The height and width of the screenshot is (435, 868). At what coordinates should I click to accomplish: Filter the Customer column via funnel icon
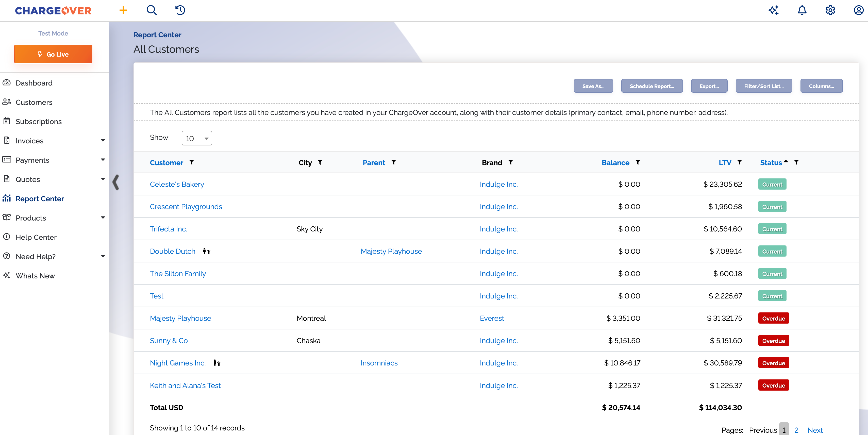[x=191, y=162]
